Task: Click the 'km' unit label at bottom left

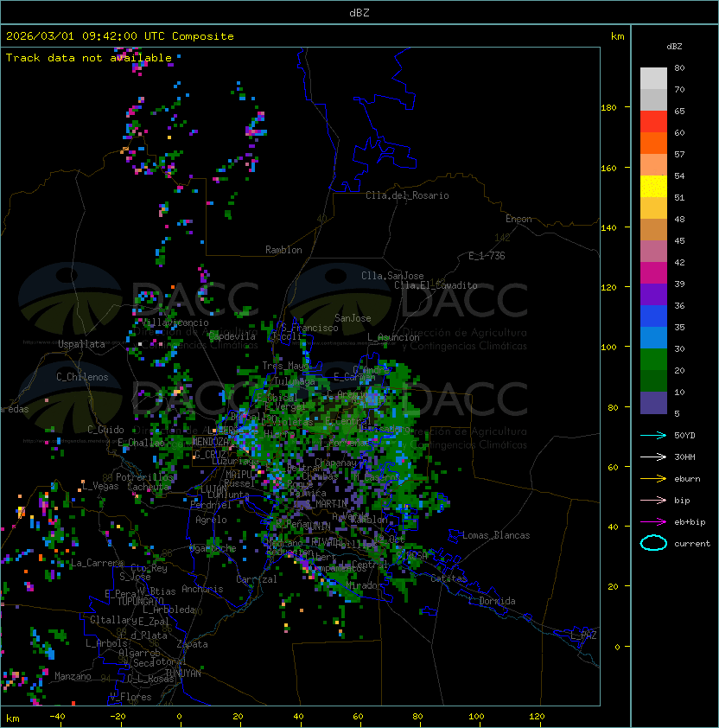Action: coord(13,718)
